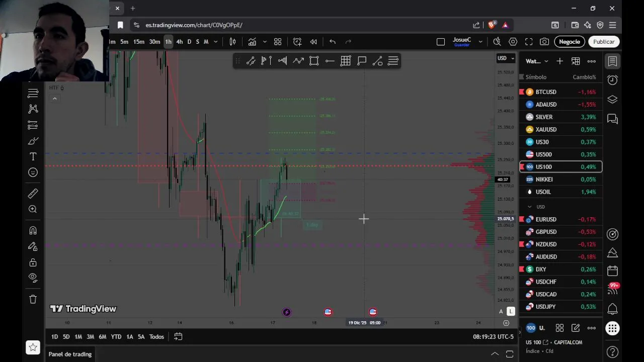
Task: Select the 15m timeframe
Action: click(x=139, y=42)
